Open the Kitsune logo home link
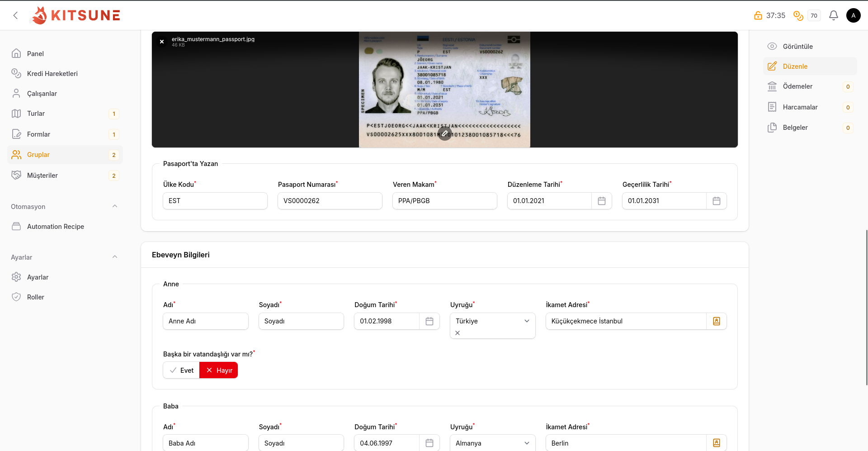Viewport: 868px width, 451px height. pyautogui.click(x=75, y=15)
